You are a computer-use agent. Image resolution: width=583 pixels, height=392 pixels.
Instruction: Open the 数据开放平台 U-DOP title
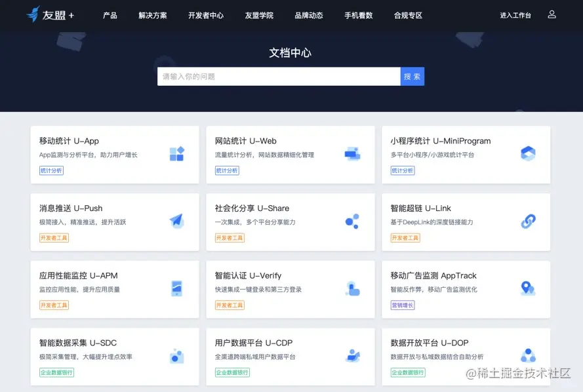click(x=430, y=343)
